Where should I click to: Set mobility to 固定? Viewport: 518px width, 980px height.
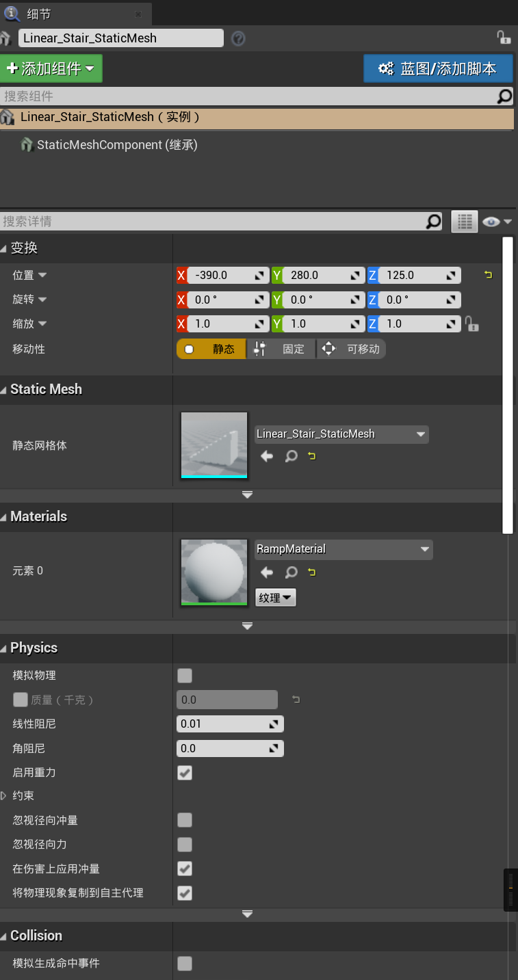tap(281, 349)
